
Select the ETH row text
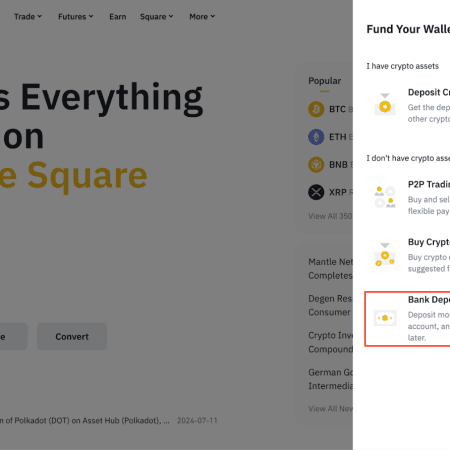[x=337, y=137]
